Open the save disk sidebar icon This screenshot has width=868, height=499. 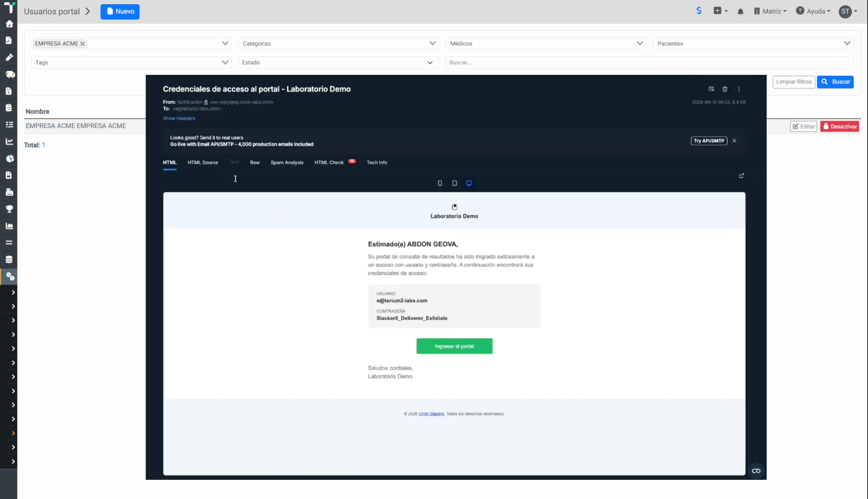[9, 175]
